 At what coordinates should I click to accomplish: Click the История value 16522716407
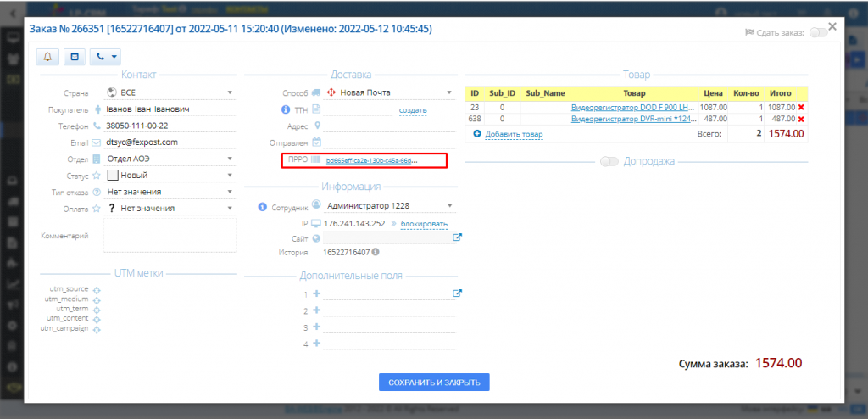346,252
